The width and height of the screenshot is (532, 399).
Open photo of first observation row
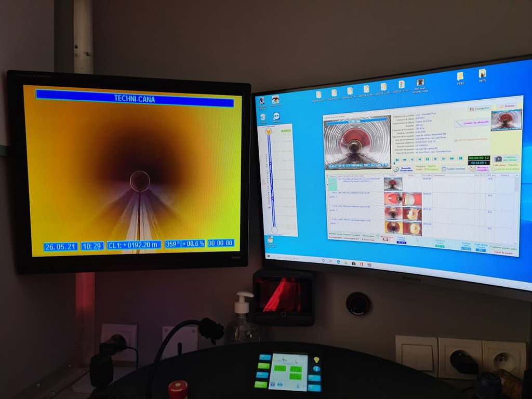[x=393, y=184]
